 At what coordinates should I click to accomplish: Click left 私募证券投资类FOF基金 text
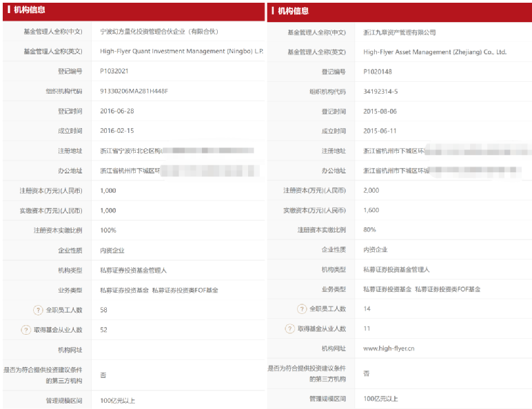(x=185, y=291)
